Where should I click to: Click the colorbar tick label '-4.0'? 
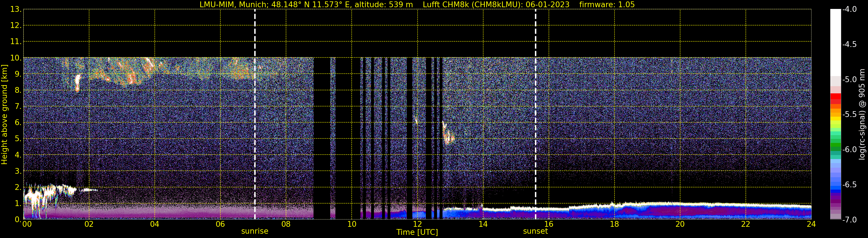pyautogui.click(x=849, y=10)
